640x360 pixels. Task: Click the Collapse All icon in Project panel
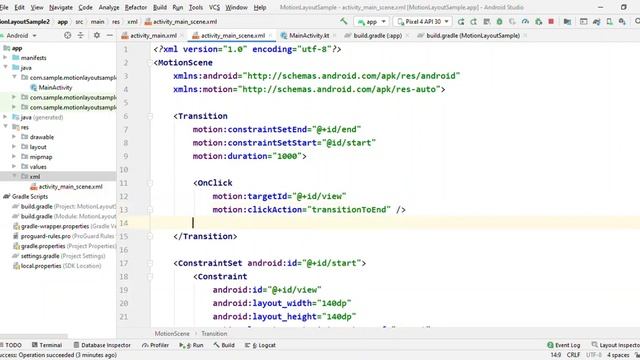[80, 36]
